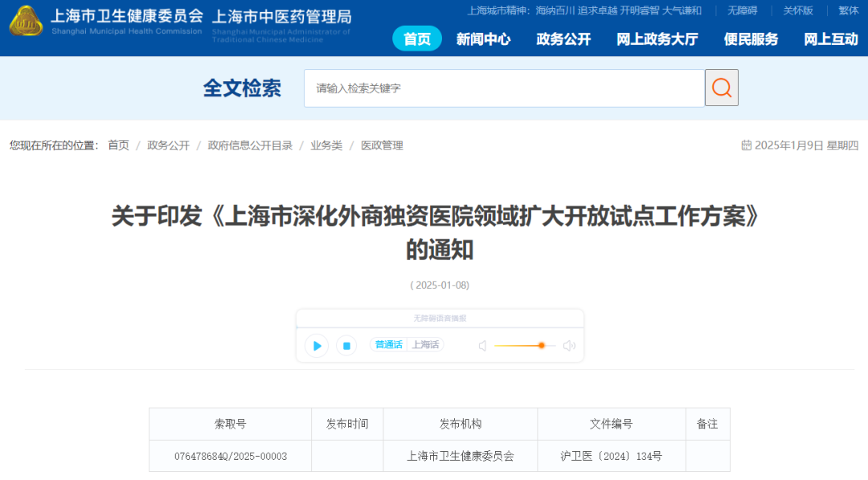Click the calendar icon beside the date
The width and height of the screenshot is (868, 480).
point(746,145)
